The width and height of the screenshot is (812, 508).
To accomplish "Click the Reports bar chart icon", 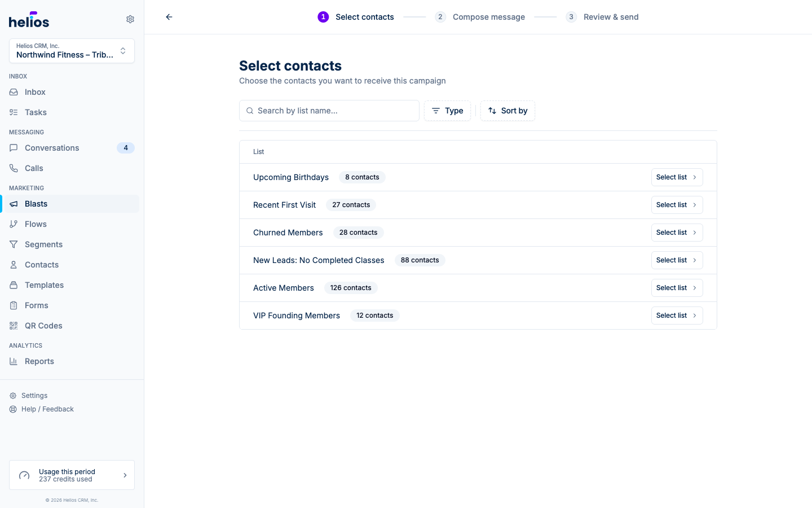I will [14, 361].
